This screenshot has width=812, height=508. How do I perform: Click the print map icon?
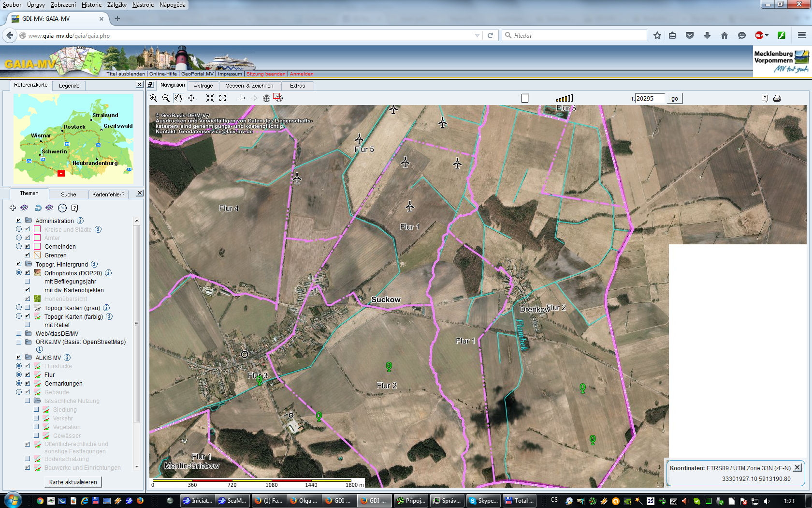pos(777,98)
